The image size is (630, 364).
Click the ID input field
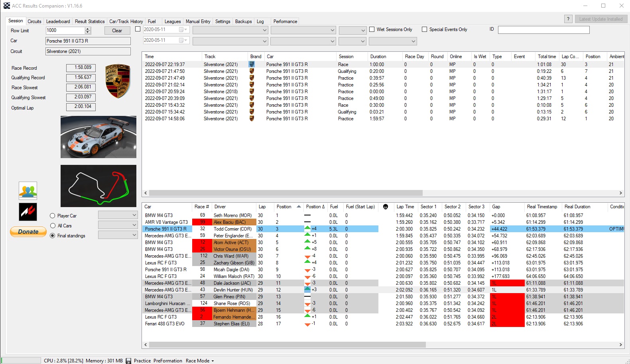543,30
